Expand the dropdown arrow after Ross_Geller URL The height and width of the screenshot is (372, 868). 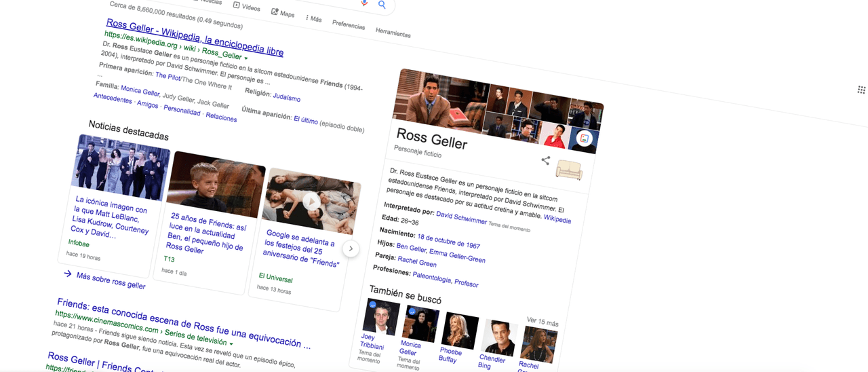[246, 58]
